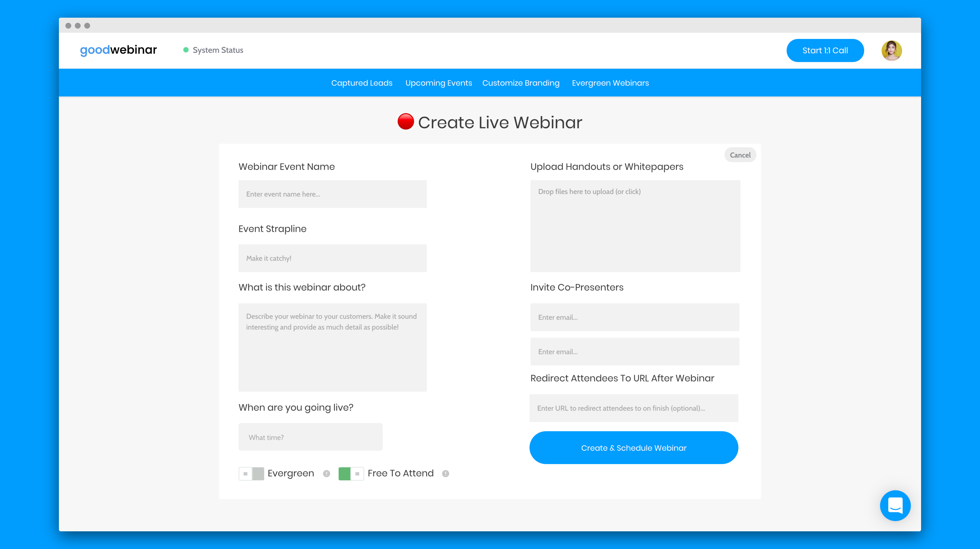Navigate to Customize Branding

point(521,83)
